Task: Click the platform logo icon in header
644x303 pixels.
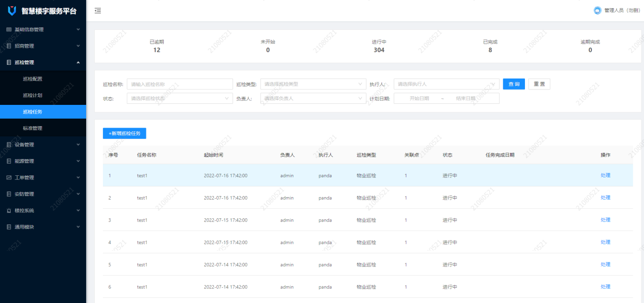Action: [12, 11]
